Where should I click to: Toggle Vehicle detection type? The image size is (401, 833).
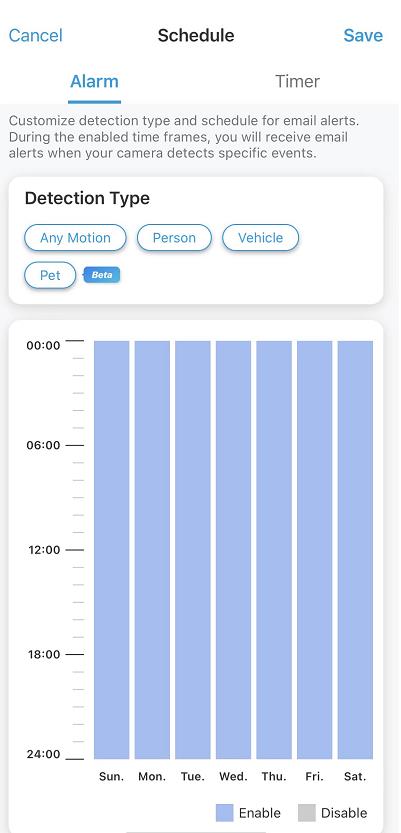(260, 237)
